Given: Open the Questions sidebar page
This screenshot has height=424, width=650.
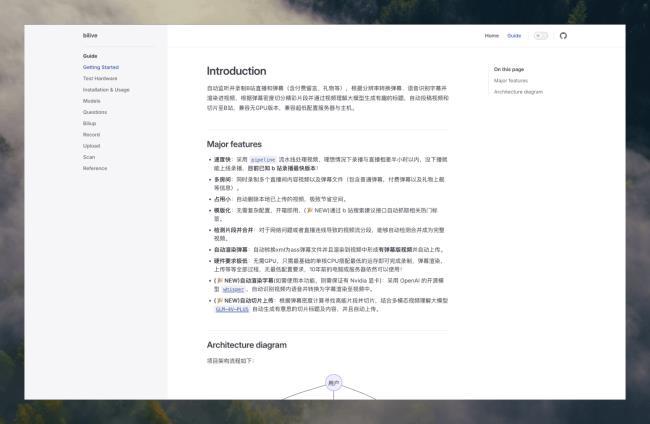Looking at the screenshot, I should [95, 112].
